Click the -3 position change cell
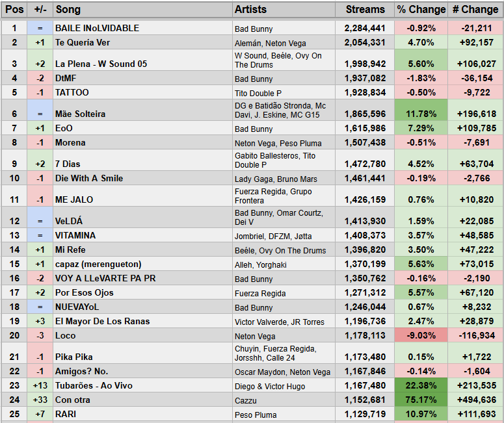This screenshot has width=504, height=423. pos(40,335)
